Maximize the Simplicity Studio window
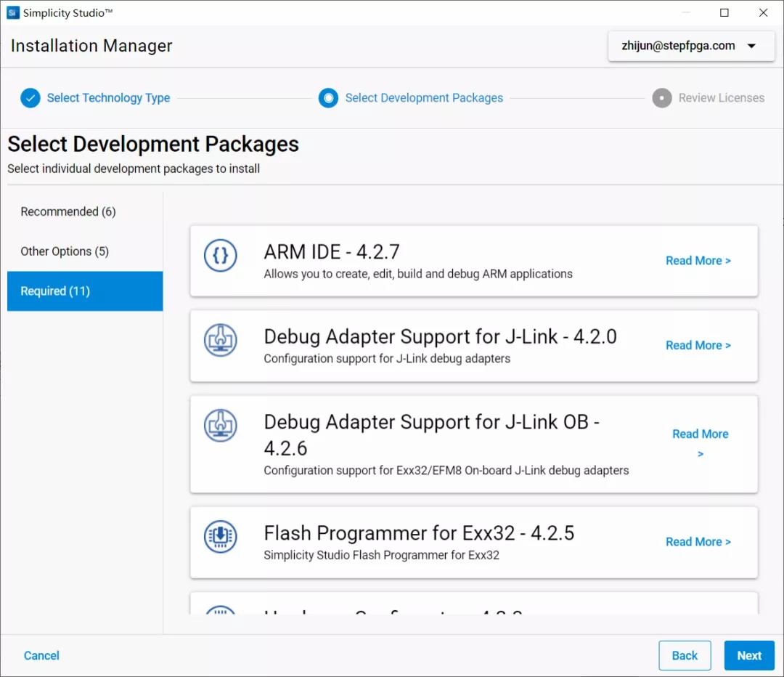Screen dimensions: 784x677 click(724, 12)
